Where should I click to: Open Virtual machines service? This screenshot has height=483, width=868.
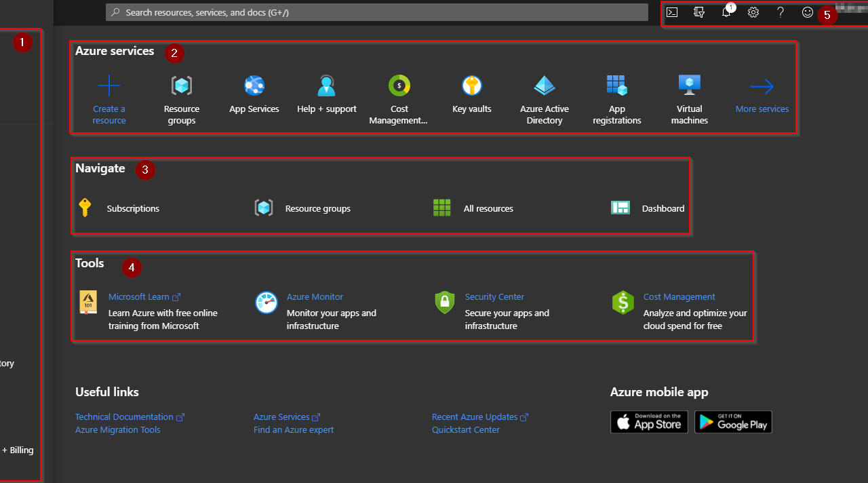pyautogui.click(x=690, y=86)
